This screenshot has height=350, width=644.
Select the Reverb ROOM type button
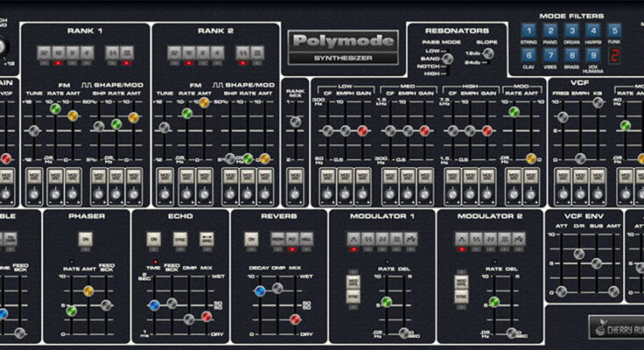(278, 238)
